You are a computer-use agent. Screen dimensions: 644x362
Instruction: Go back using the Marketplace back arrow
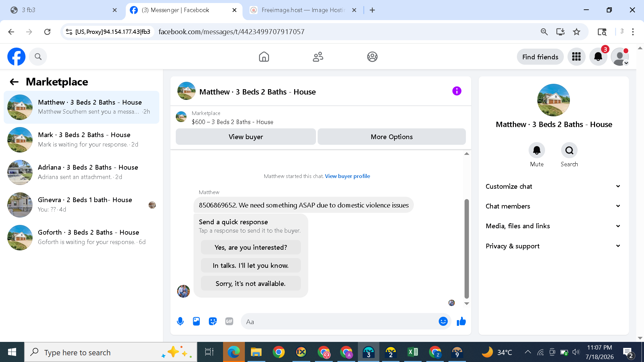tap(14, 82)
